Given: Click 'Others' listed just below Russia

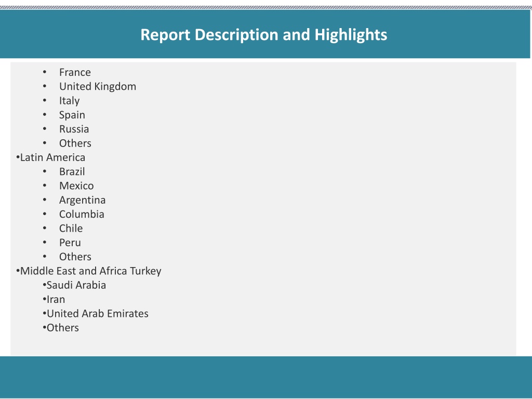Looking at the screenshot, I should click(x=75, y=143).
